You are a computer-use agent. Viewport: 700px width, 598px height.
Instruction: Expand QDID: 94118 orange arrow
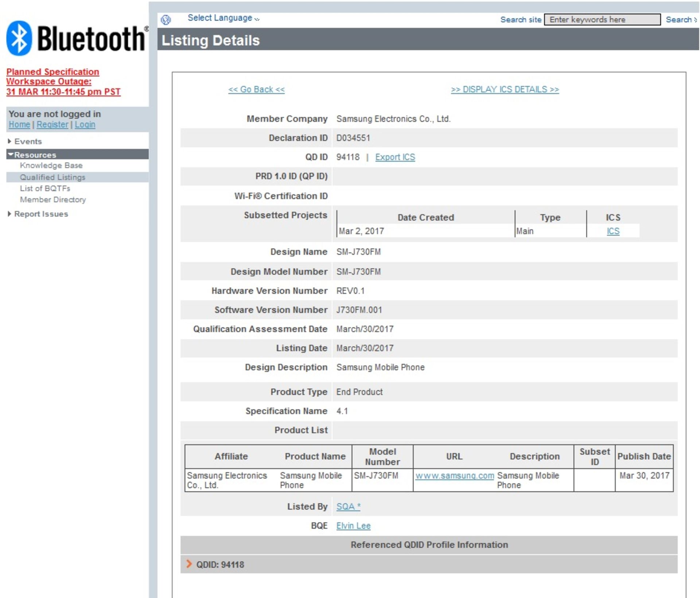point(189,564)
